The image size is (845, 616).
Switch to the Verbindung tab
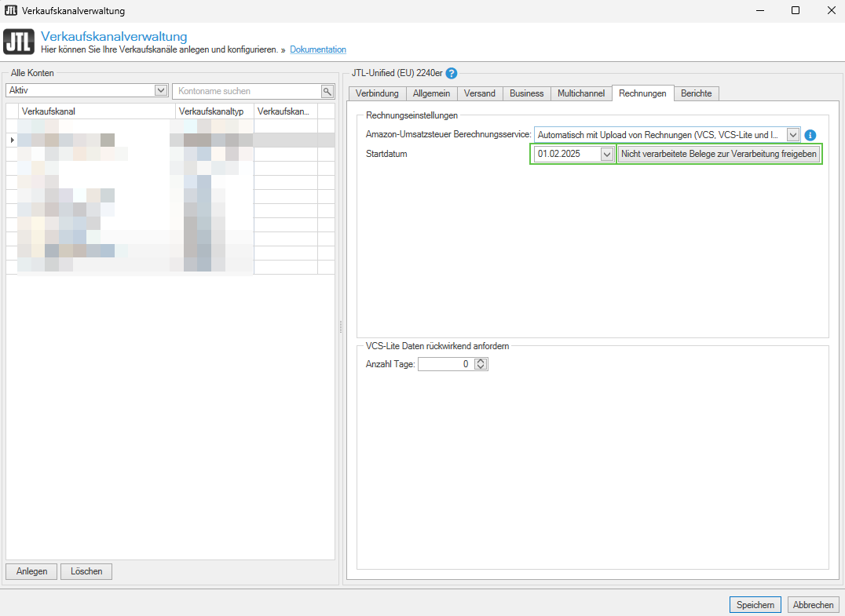(377, 93)
